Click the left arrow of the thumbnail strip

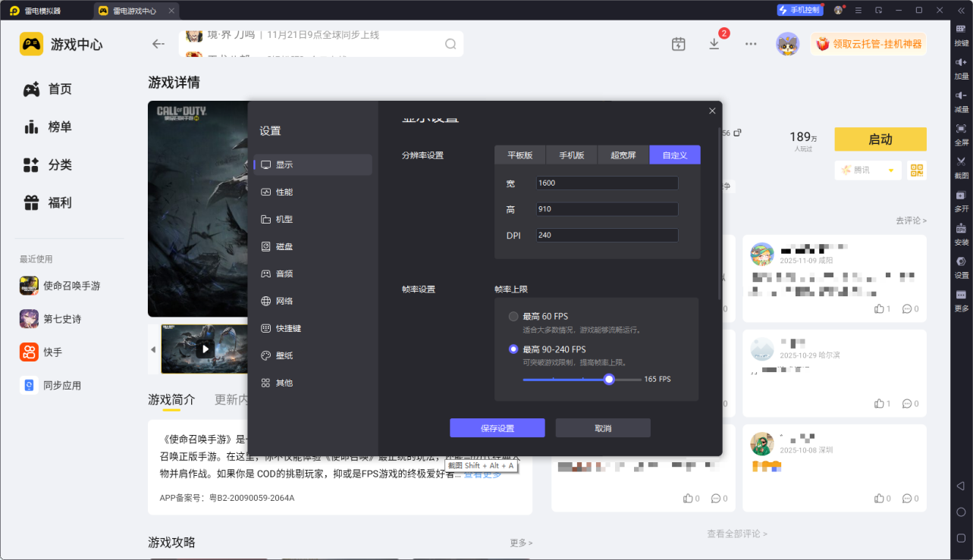[x=153, y=349]
